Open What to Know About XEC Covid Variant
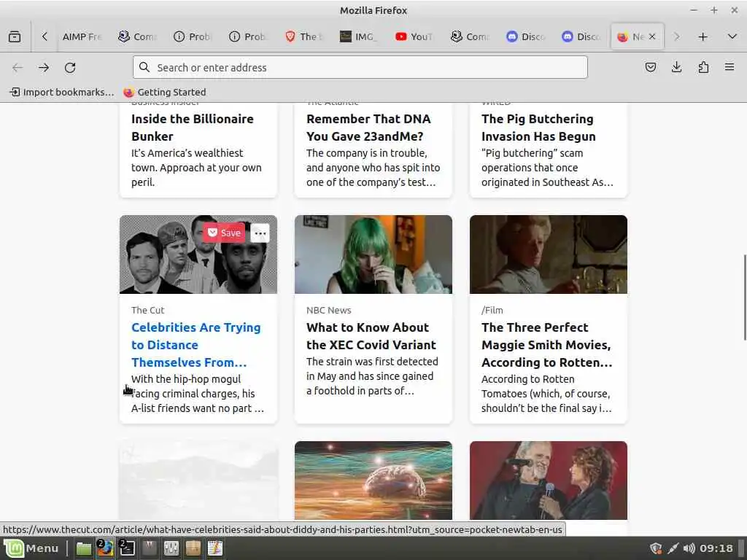The image size is (747, 560). 371,336
